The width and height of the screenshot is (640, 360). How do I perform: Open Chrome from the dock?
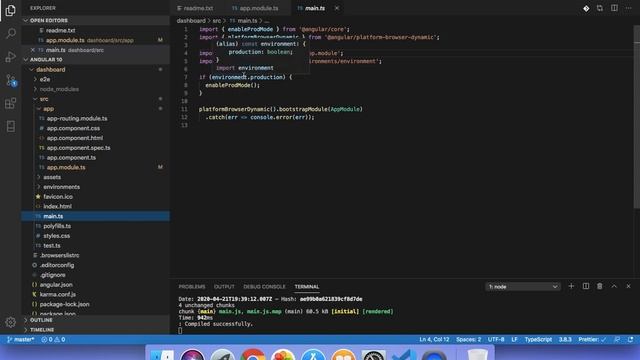click(253, 354)
